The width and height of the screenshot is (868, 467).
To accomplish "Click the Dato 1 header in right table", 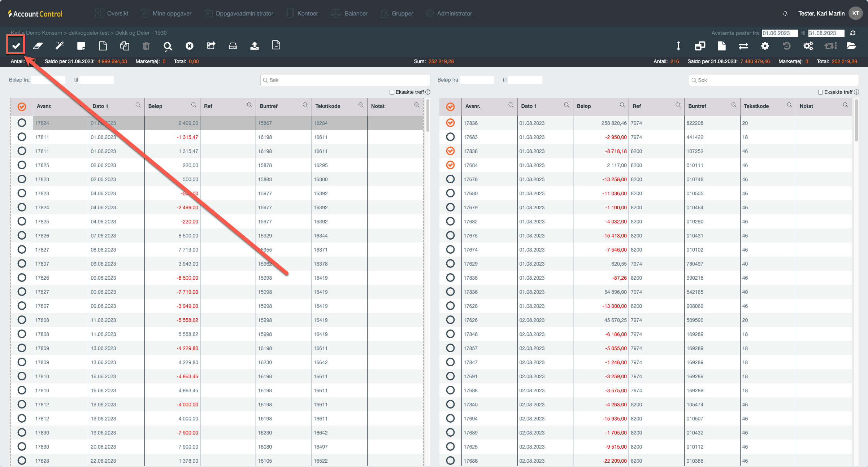I will pyautogui.click(x=529, y=106).
